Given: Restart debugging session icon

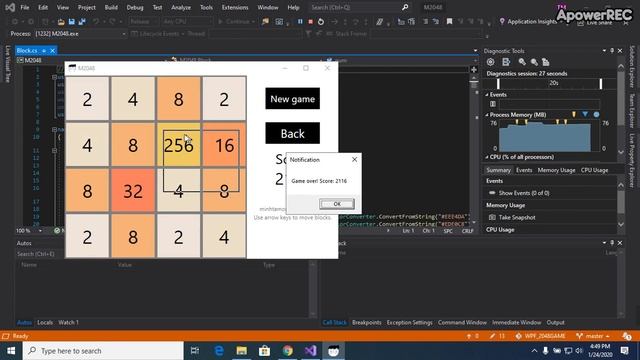Looking at the screenshot, I should (321, 22).
